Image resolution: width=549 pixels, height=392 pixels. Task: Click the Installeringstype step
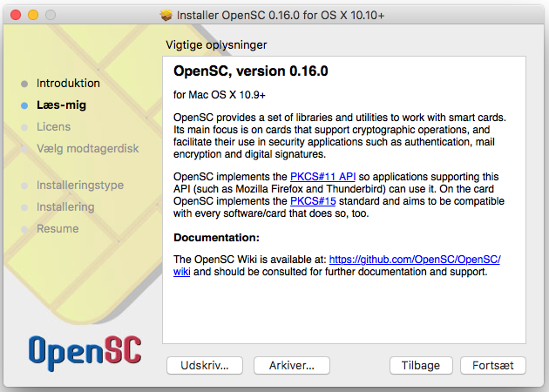click(x=80, y=186)
